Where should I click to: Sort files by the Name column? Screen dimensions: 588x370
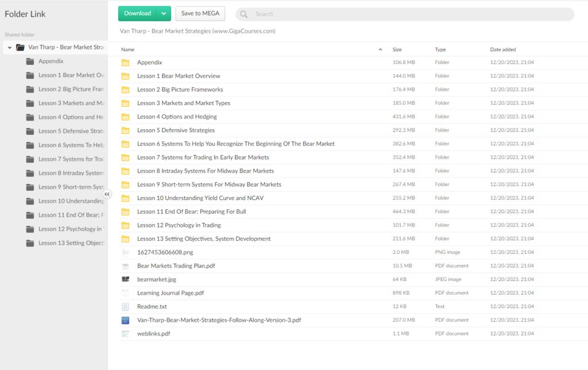(x=128, y=49)
